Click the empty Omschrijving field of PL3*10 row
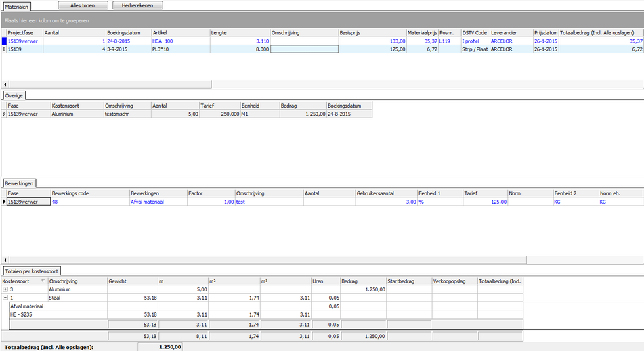 coord(304,49)
